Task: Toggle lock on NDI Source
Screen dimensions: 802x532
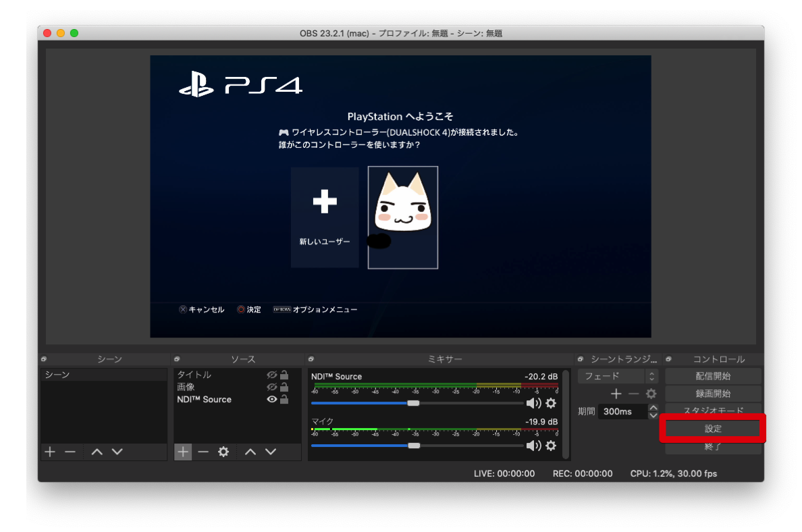Action: (x=284, y=399)
